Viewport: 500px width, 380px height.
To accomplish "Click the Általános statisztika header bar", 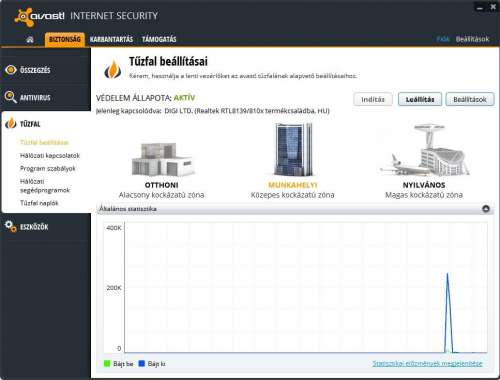I will pyautogui.click(x=295, y=209).
